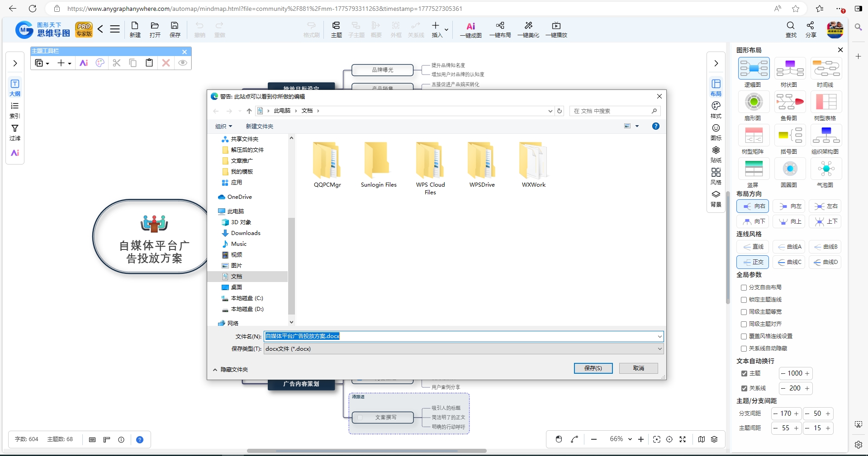Open 过滤 filter sidebar

click(15, 132)
